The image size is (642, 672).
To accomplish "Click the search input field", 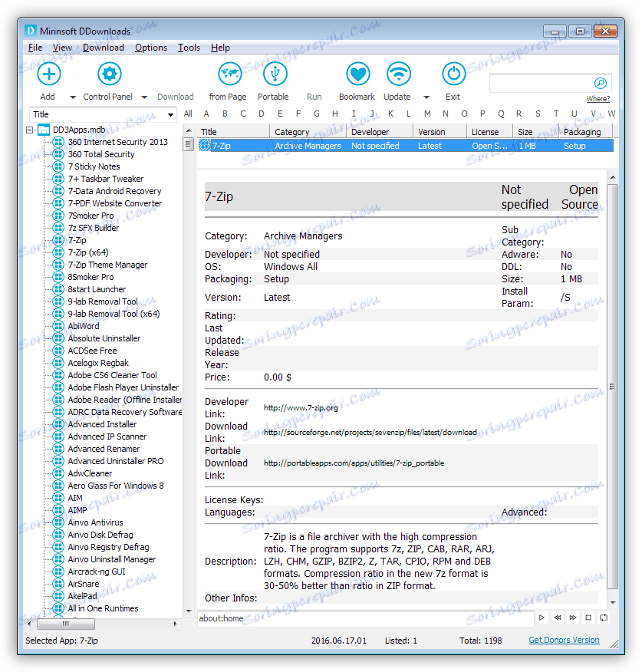I will (x=542, y=83).
